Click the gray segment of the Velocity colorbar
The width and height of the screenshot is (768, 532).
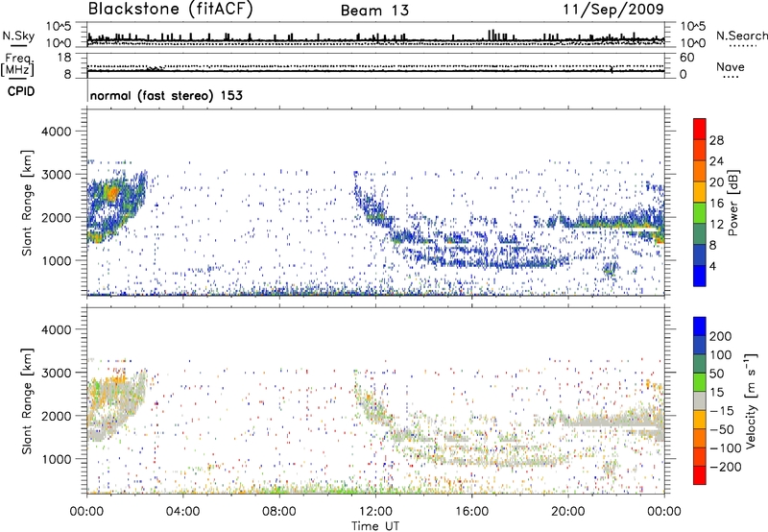[x=700, y=400]
